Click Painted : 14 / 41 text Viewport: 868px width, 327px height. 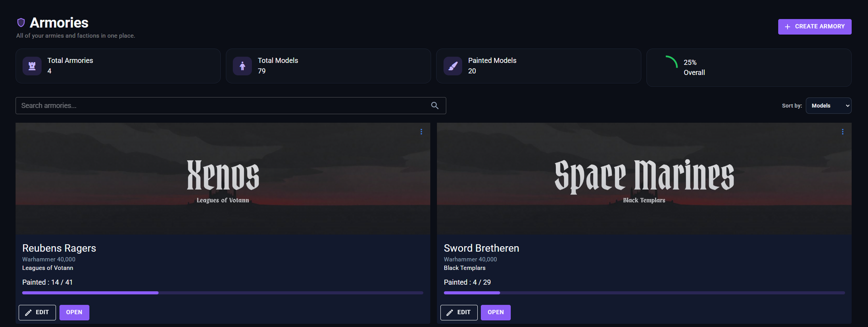(47, 282)
